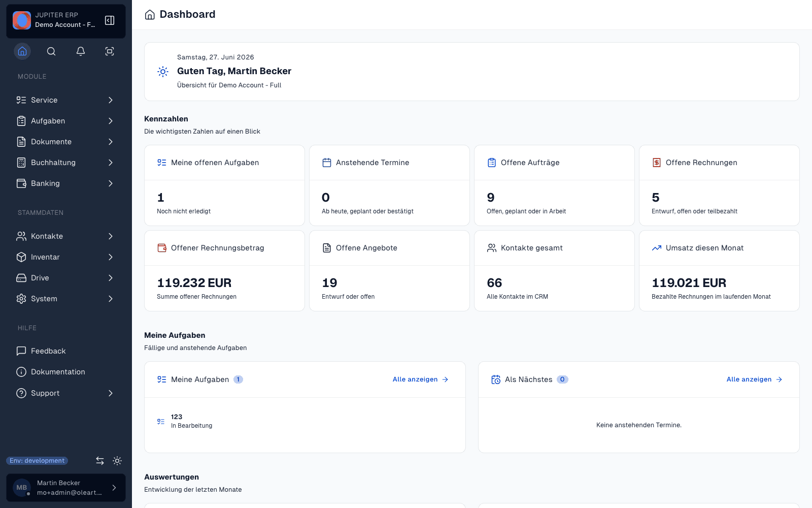This screenshot has width=812, height=508.
Task: Expand the Dokumente module chevron
Action: coord(111,142)
